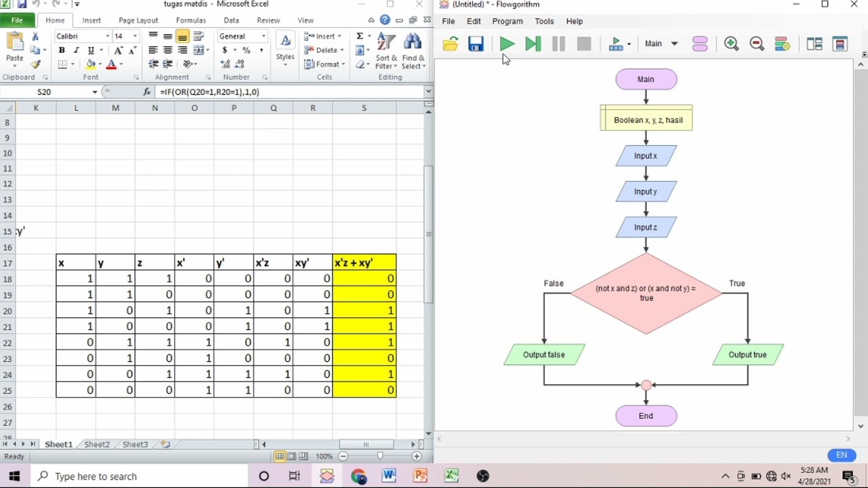The height and width of the screenshot is (488, 868).
Task: Open the Format cells dropdown
Action: (x=325, y=64)
